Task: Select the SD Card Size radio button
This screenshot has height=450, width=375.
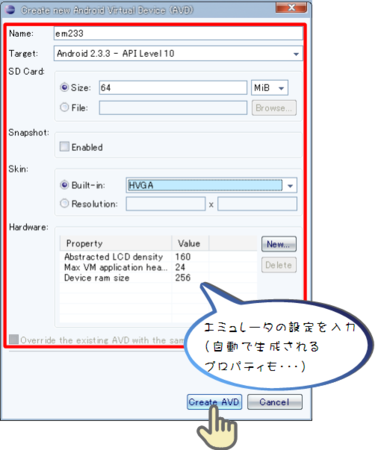Action: click(64, 87)
